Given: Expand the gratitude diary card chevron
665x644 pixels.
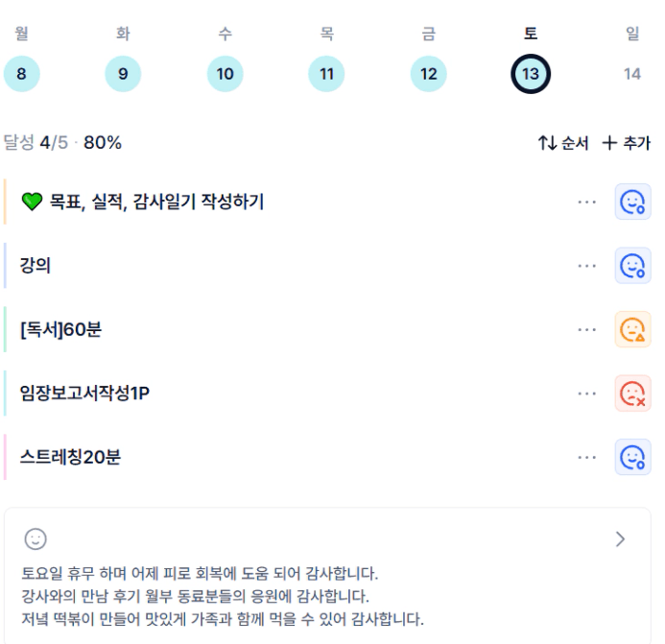Looking at the screenshot, I should click(x=620, y=538).
